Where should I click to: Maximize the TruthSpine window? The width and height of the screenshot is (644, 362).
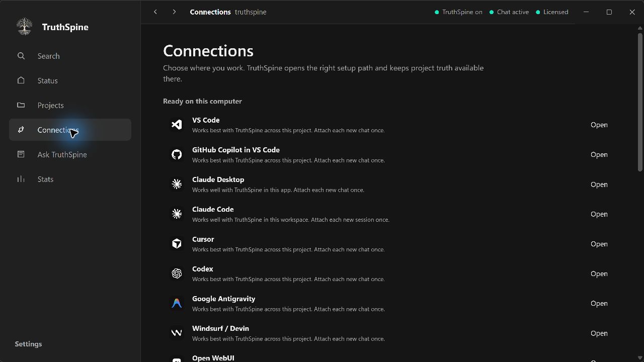(x=609, y=12)
